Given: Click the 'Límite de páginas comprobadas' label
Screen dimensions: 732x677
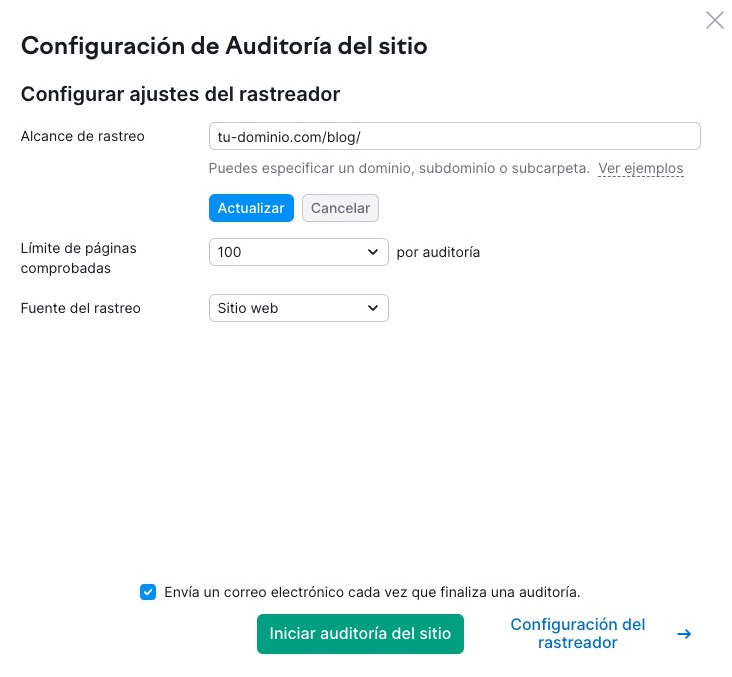Looking at the screenshot, I should click(79, 257).
